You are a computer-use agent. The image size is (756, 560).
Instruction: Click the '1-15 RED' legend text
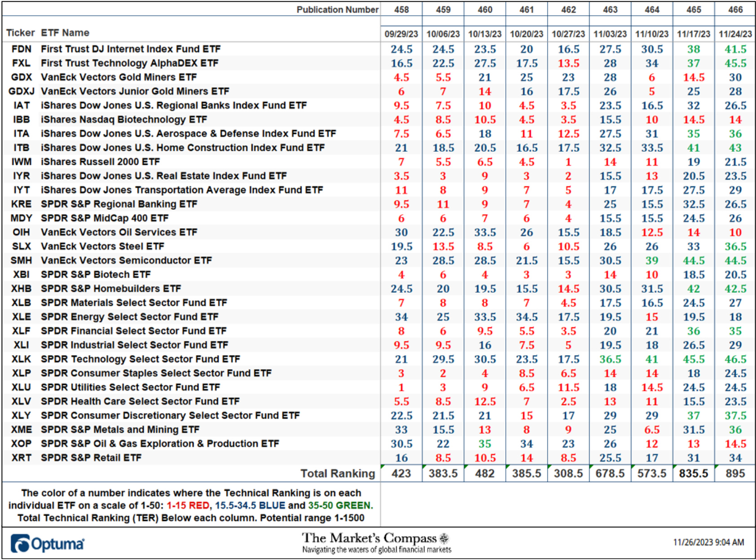point(188,505)
